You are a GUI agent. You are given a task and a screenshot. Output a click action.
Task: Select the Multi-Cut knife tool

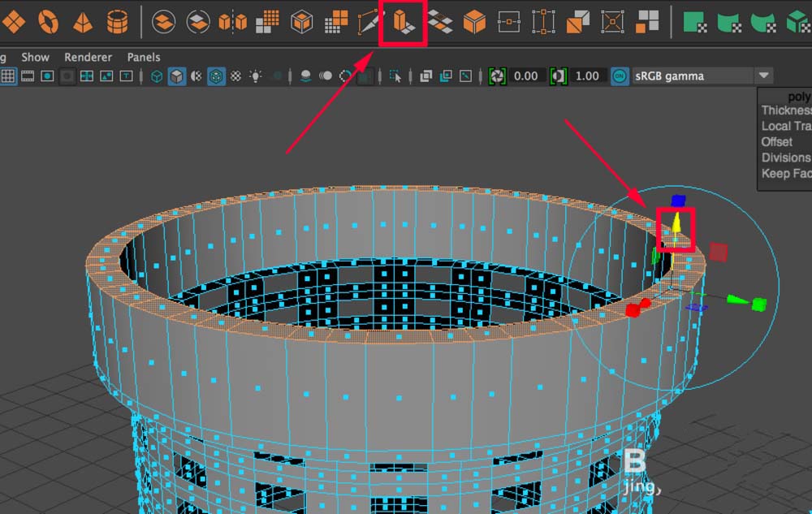369,22
